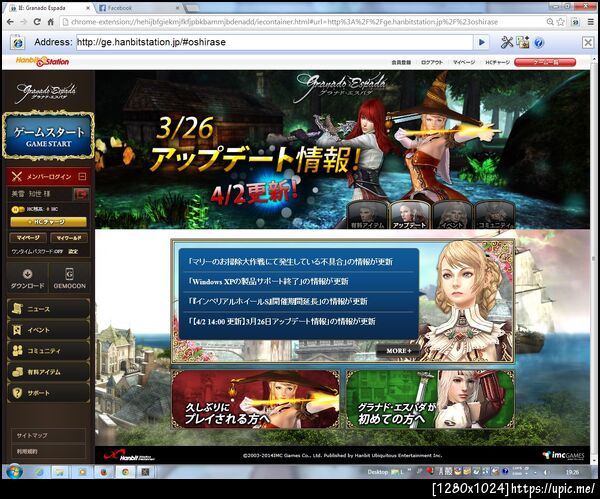The height and width of the screenshot is (499, 600).
Task: Click the taskbar clock showing 19:26
Action: (572, 472)
